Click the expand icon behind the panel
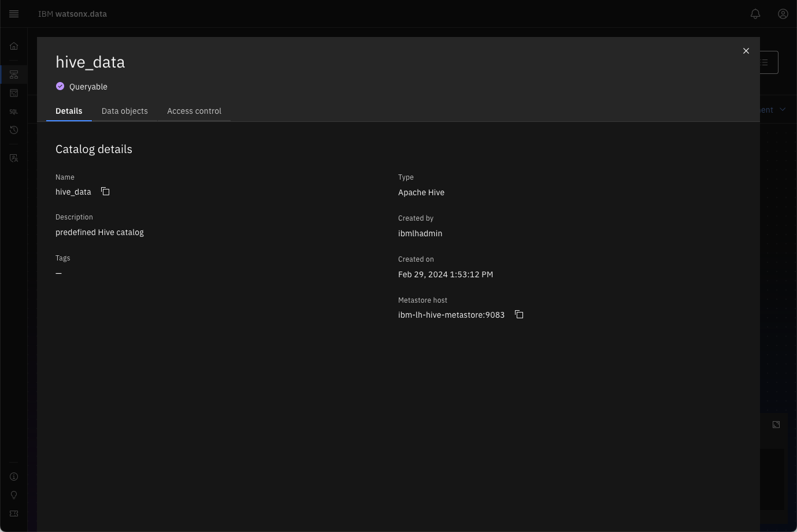The image size is (797, 532). point(776,425)
